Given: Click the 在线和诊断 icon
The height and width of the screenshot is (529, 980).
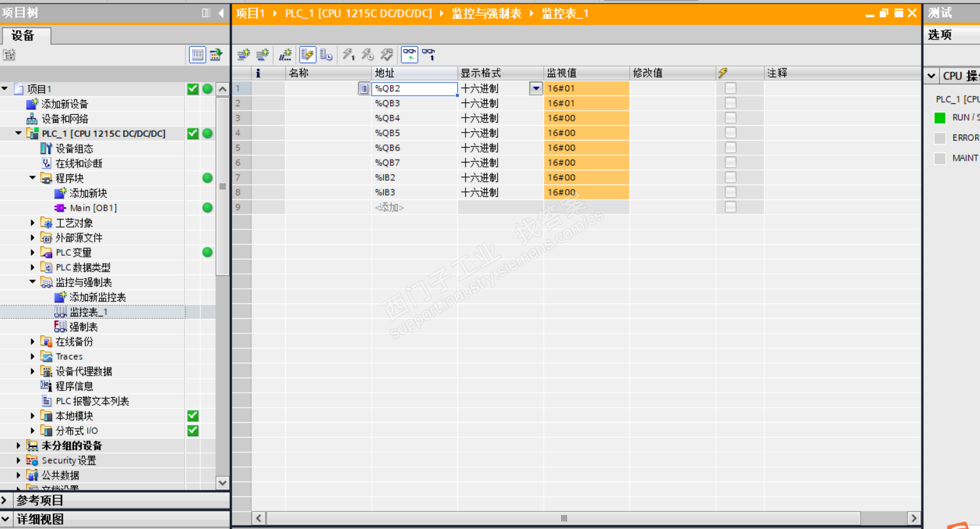Looking at the screenshot, I should click(x=46, y=163).
